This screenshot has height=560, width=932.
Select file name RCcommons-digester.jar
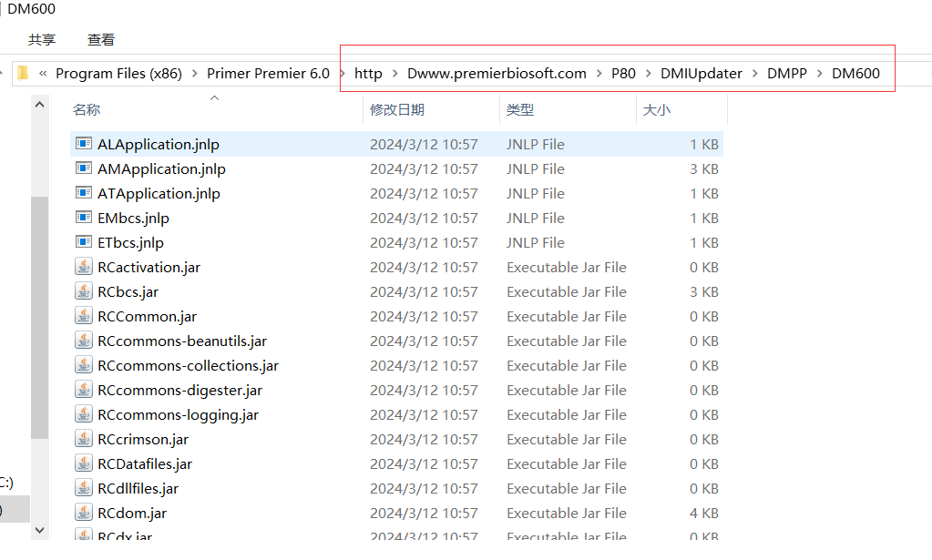tap(180, 390)
